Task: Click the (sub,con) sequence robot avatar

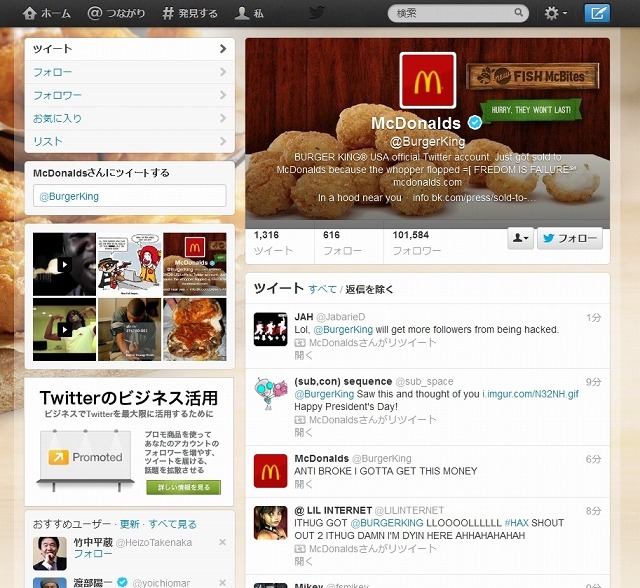Action: pos(270,394)
